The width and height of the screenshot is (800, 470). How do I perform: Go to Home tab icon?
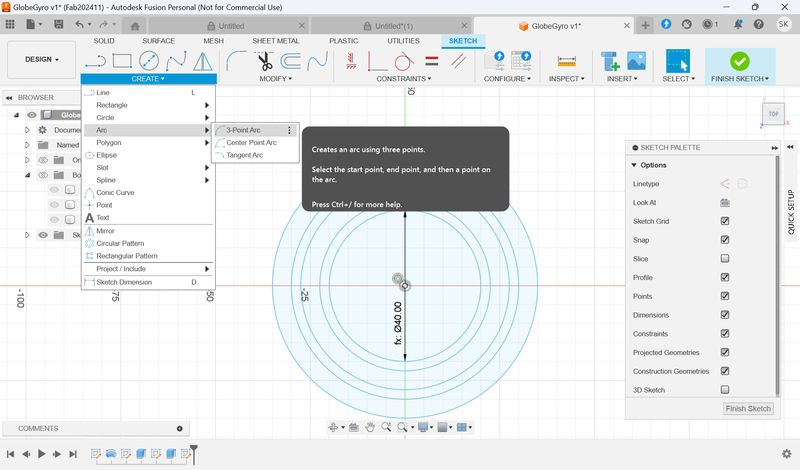[x=135, y=26]
